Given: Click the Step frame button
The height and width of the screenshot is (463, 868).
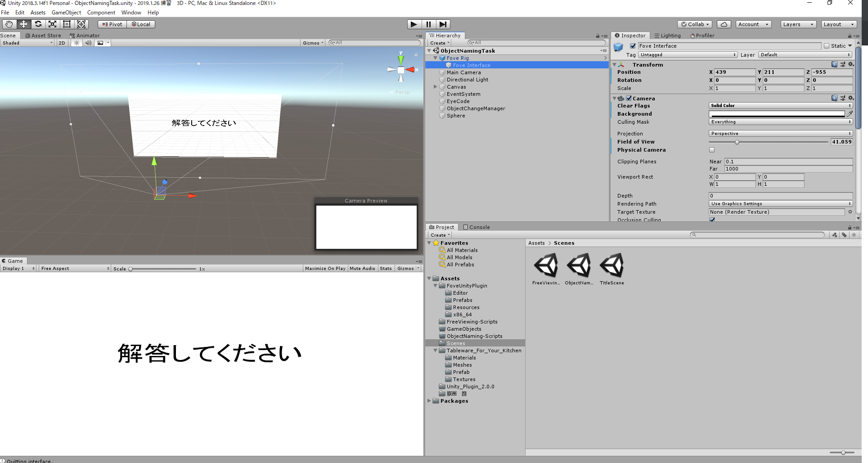Looking at the screenshot, I should [443, 24].
